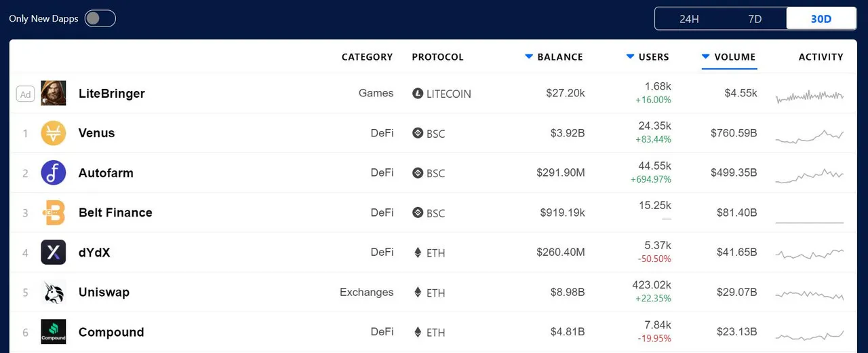
Task: Open the Venus dapp logo
Action: tap(54, 133)
